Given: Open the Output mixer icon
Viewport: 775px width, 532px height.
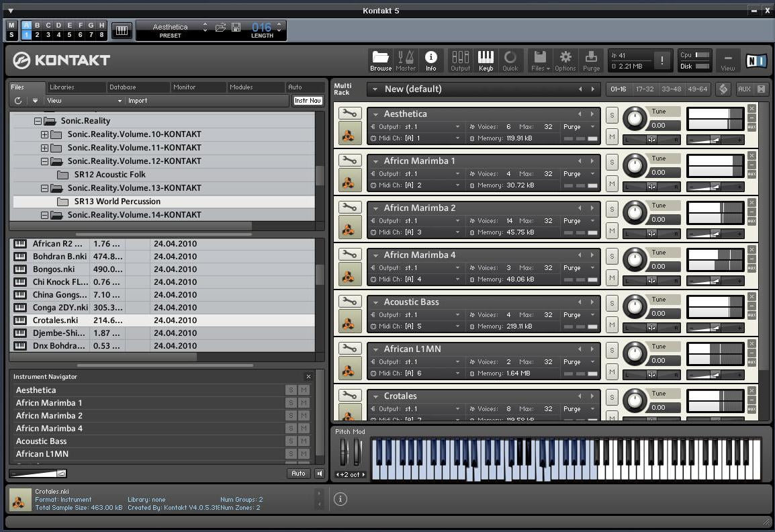Looking at the screenshot, I should pos(460,61).
